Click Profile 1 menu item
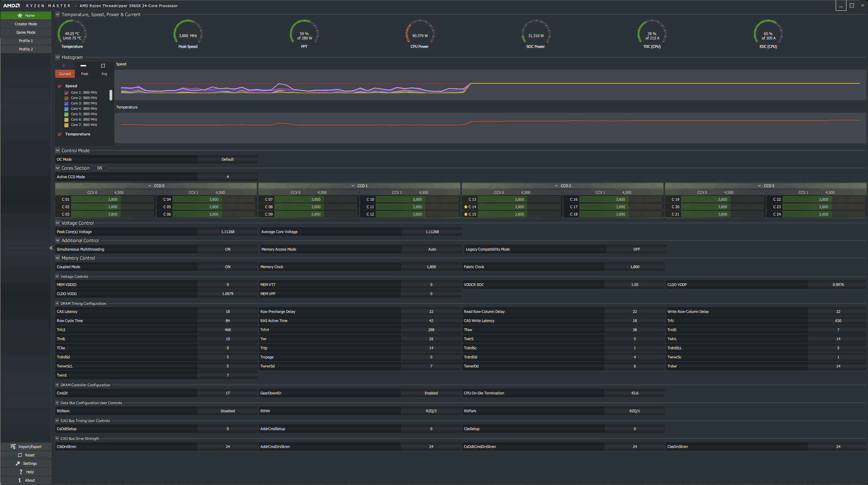This screenshot has height=485, width=868. pyautogui.click(x=26, y=40)
